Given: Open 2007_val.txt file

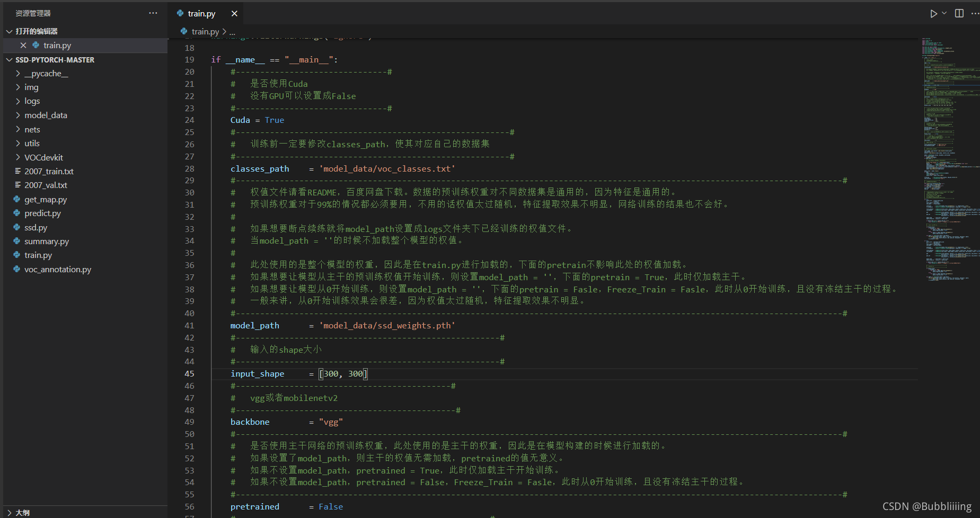Looking at the screenshot, I should 46,185.
